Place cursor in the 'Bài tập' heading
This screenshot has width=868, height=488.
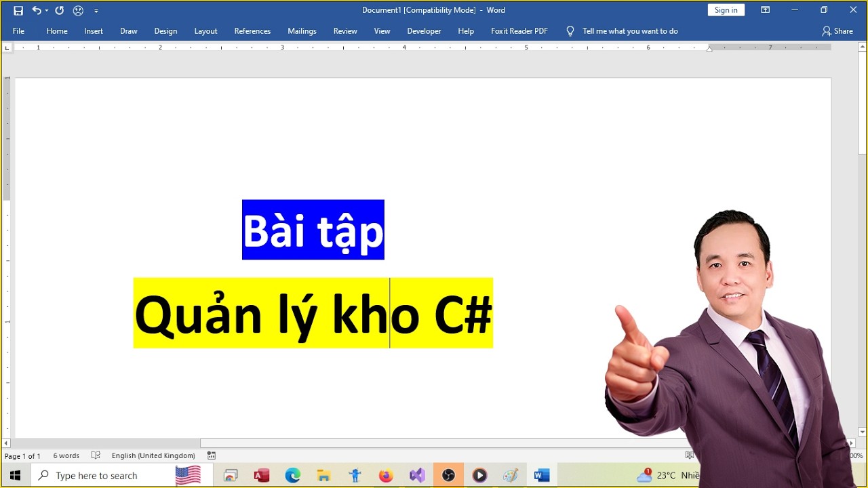pyautogui.click(x=313, y=230)
